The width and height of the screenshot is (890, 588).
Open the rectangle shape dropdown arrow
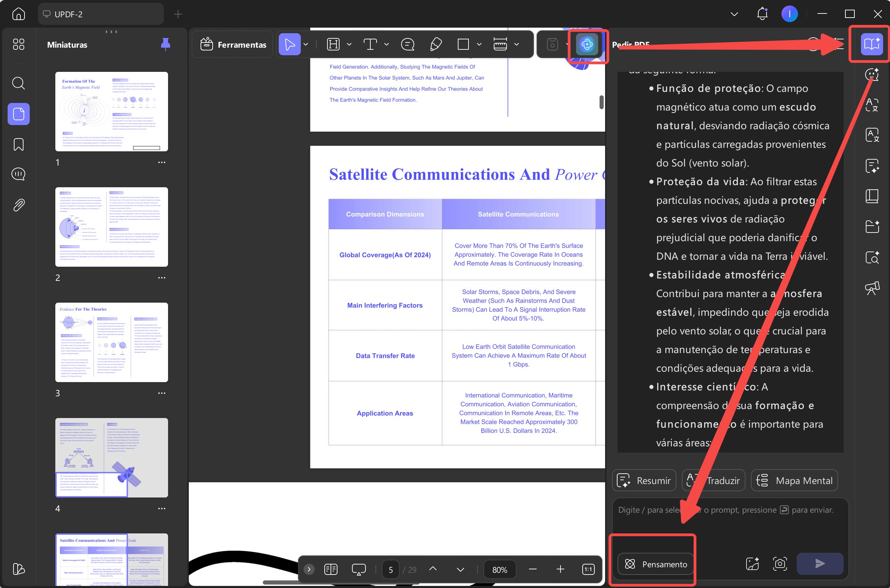pos(479,44)
